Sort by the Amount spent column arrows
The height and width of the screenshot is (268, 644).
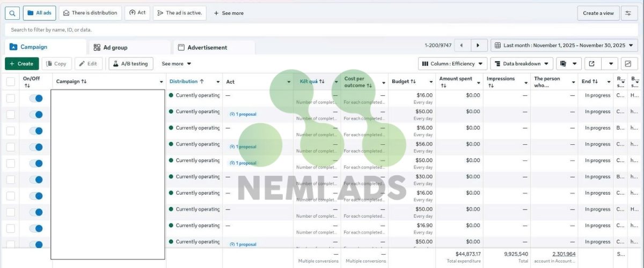coord(443,86)
